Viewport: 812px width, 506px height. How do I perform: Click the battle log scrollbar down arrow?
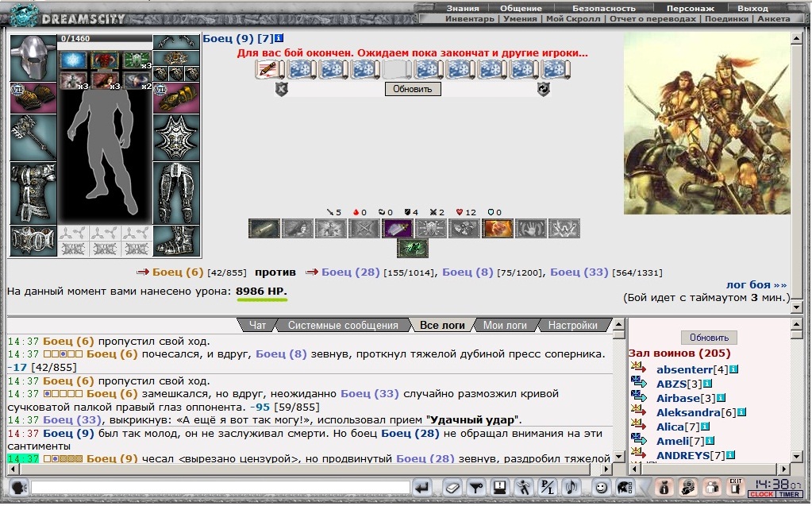[x=618, y=457]
